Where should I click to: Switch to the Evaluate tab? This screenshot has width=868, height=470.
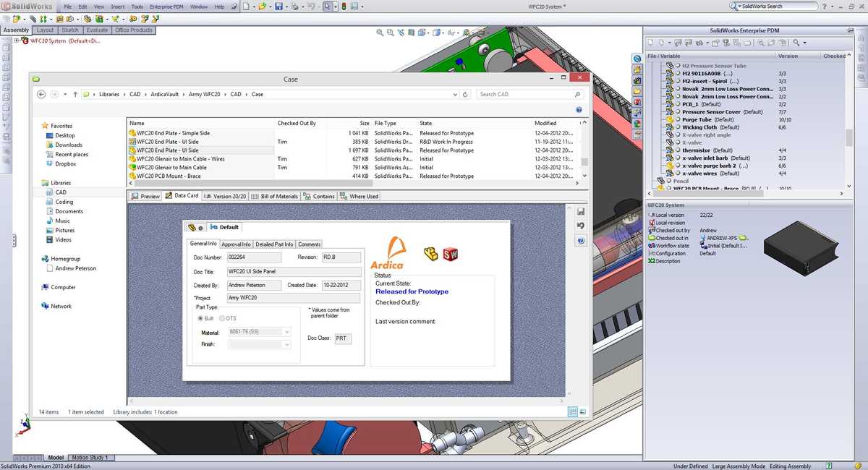[x=97, y=30]
